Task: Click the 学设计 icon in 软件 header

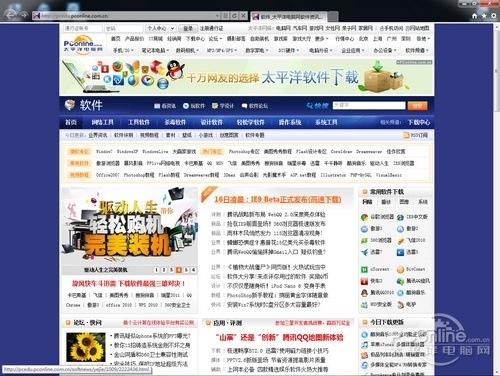Action: (x=215, y=106)
